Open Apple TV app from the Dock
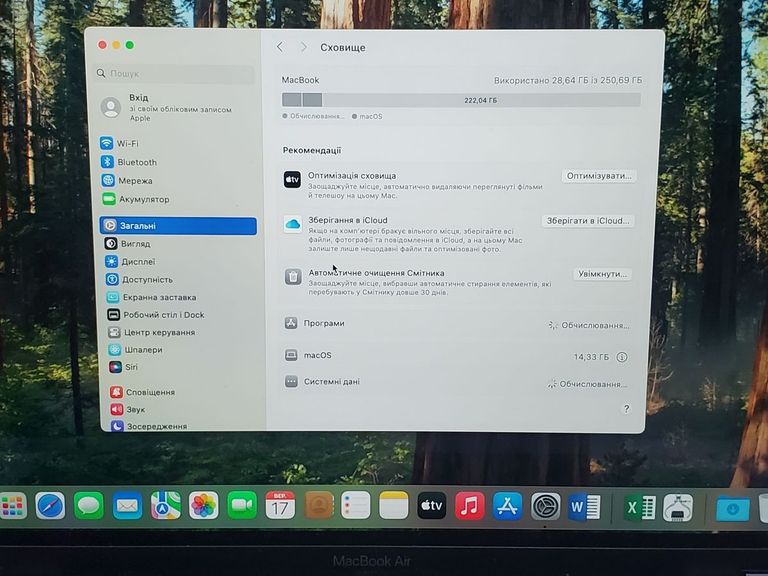Viewport: 768px width, 576px height. [x=432, y=505]
